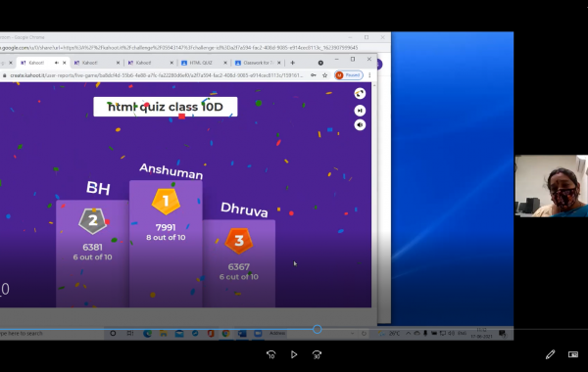Click the taskbar volume icon
This screenshot has width=588, height=372.
pos(451,334)
